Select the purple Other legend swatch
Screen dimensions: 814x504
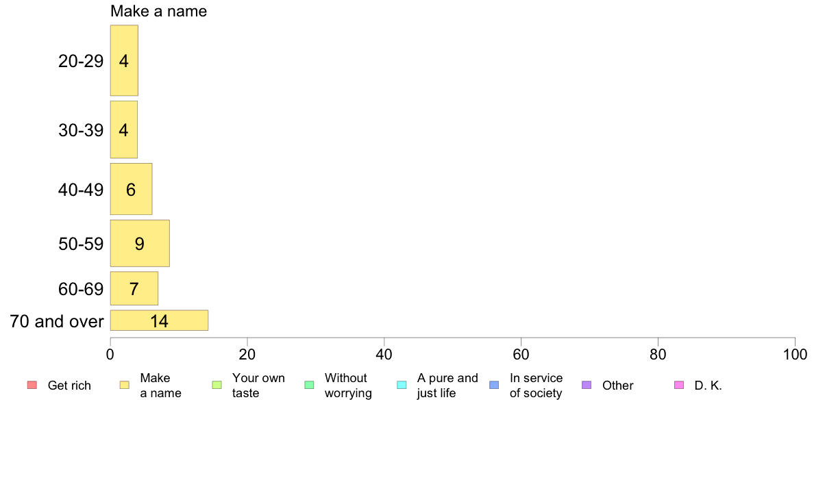click(x=587, y=385)
